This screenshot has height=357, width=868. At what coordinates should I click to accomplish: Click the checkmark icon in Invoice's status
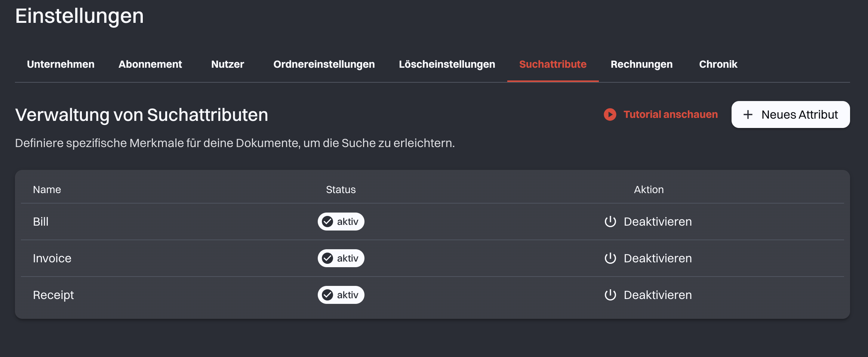pyautogui.click(x=327, y=258)
